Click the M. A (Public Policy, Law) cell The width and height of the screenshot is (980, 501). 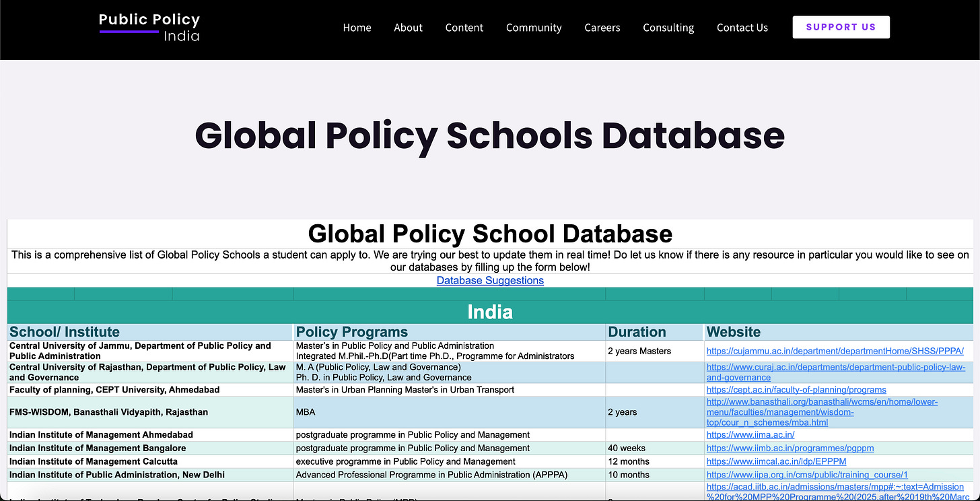pyautogui.click(x=450, y=372)
